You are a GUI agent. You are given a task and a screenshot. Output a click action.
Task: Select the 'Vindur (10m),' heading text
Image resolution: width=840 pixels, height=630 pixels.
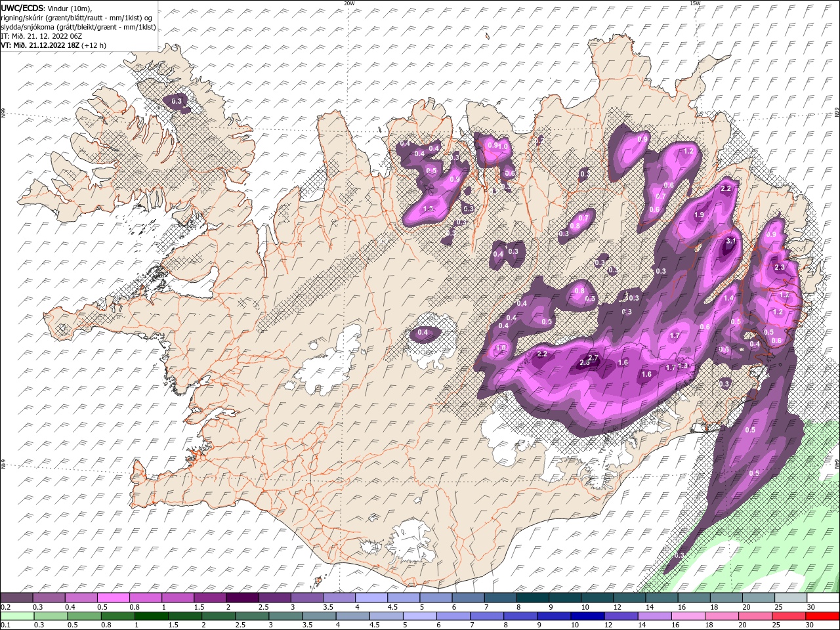[70, 8]
